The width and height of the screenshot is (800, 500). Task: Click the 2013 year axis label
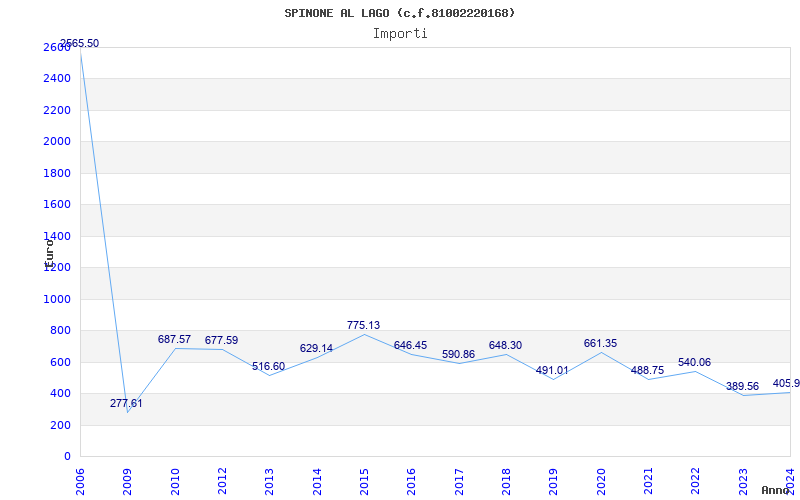pos(269,481)
